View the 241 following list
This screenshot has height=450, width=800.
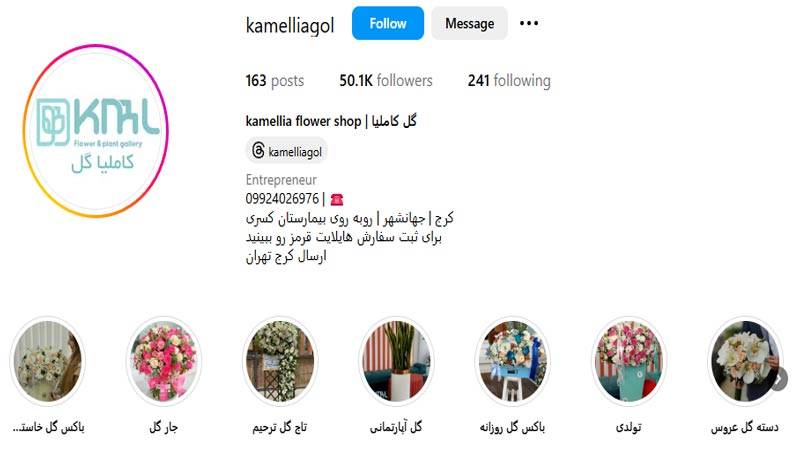tap(509, 80)
